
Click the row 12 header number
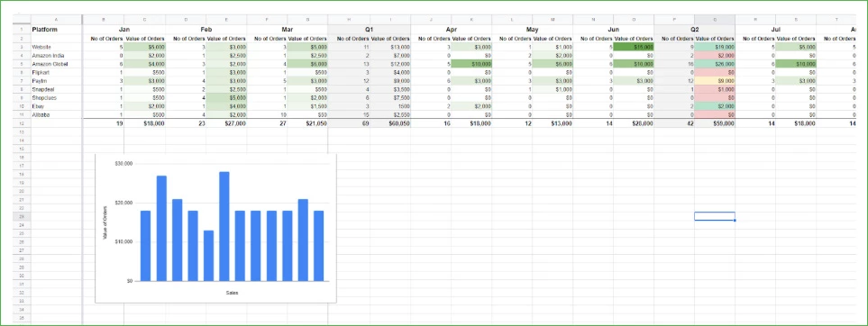click(21, 123)
